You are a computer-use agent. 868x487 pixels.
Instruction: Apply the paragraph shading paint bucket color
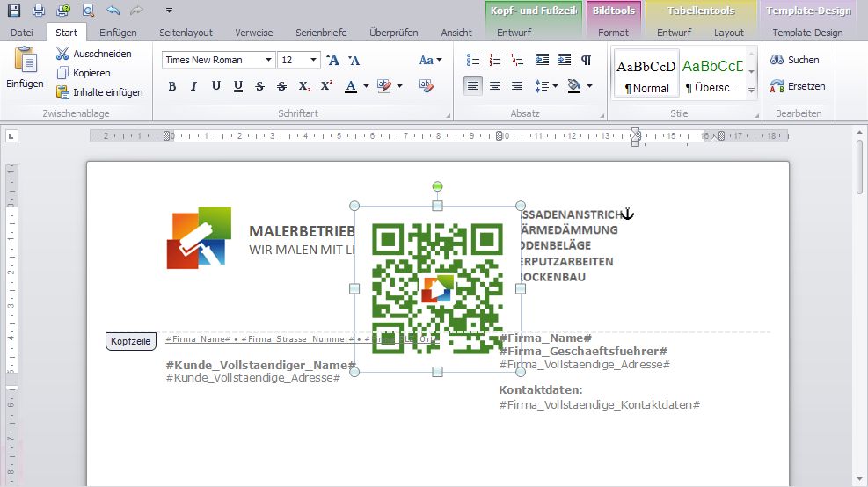pyautogui.click(x=574, y=86)
